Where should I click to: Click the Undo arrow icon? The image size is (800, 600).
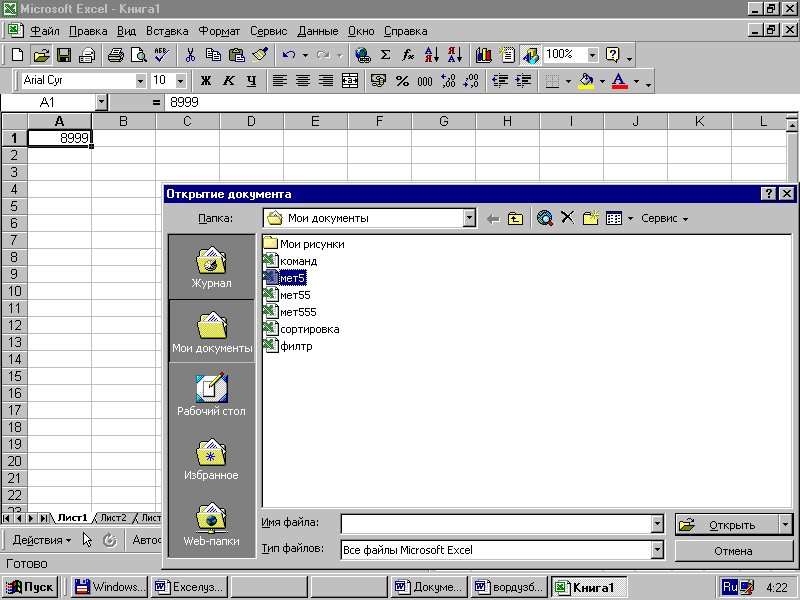tap(289, 55)
